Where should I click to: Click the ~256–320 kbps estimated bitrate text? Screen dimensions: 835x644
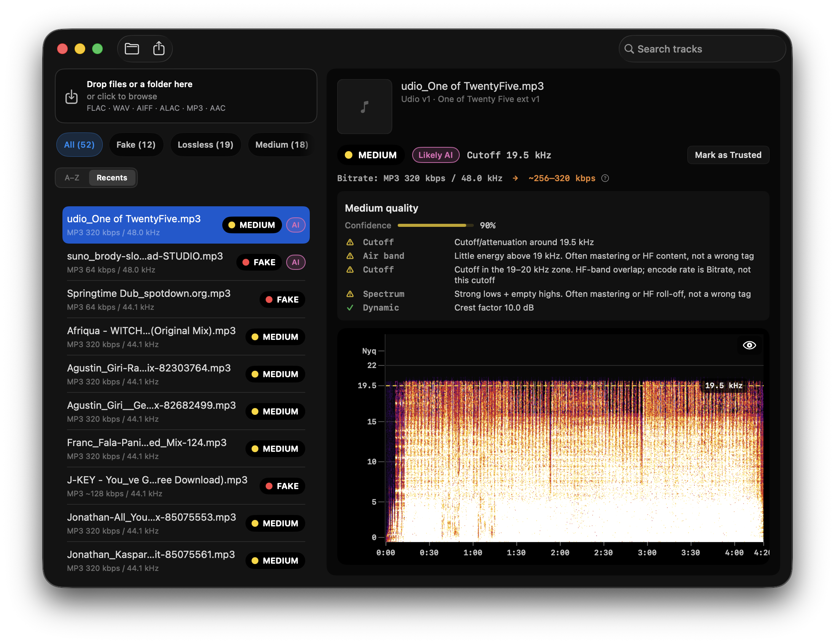click(x=562, y=178)
